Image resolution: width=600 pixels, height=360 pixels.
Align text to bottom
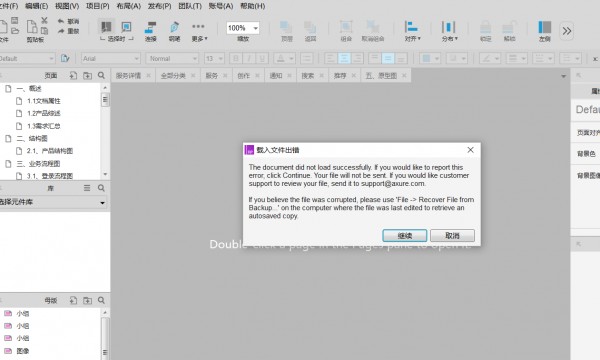tap(401, 59)
